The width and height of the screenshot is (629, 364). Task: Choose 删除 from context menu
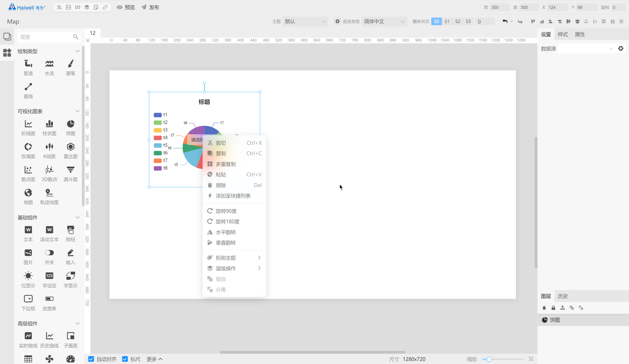pos(234,185)
